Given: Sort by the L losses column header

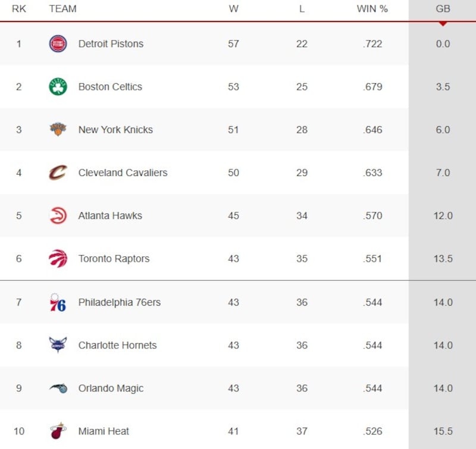Looking at the screenshot, I should [x=302, y=9].
